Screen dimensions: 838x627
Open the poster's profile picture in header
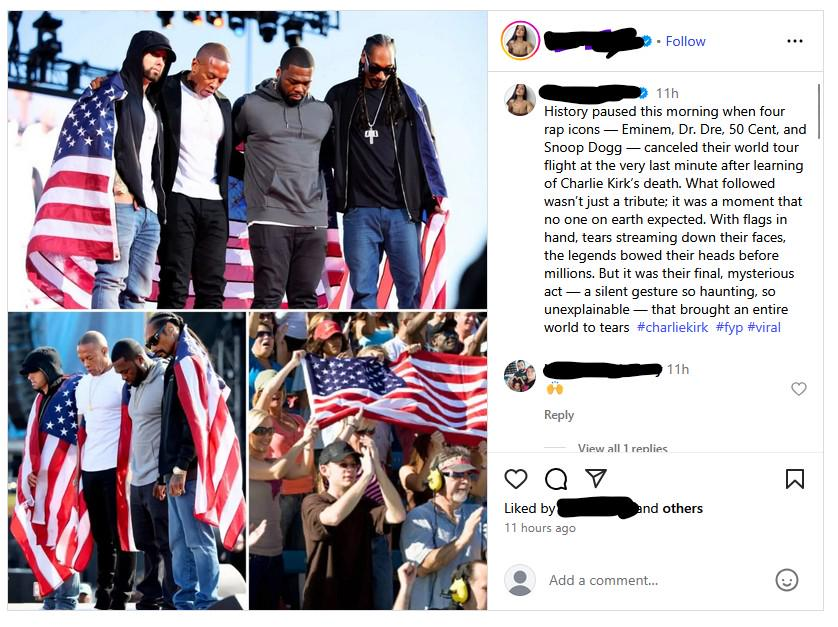[520, 41]
